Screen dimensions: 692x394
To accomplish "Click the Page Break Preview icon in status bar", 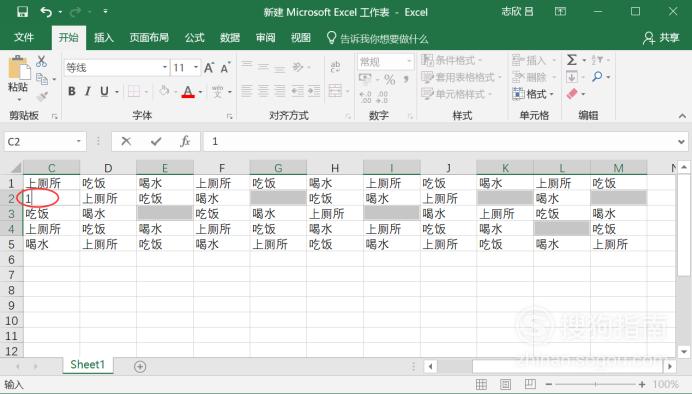I will click(530, 384).
